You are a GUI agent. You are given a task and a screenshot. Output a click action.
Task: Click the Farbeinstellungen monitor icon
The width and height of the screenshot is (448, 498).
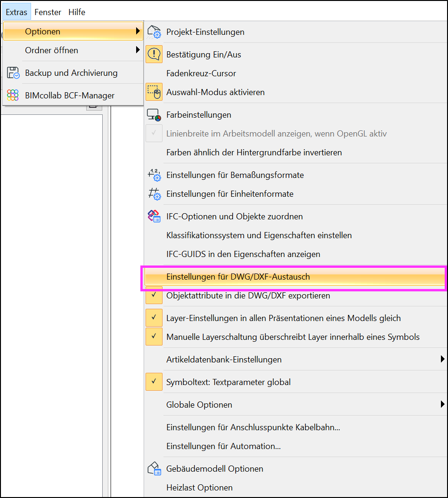coord(154,115)
